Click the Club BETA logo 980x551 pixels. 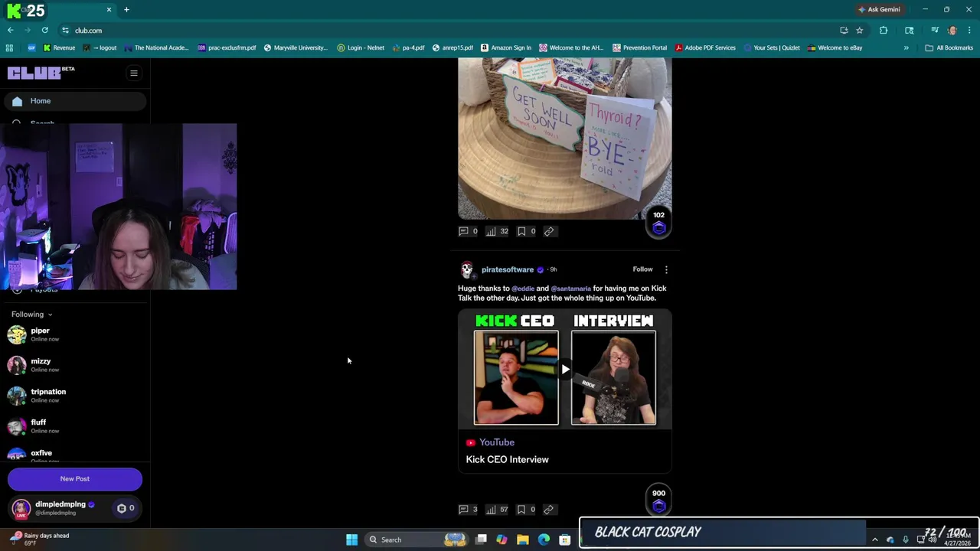[x=41, y=73]
